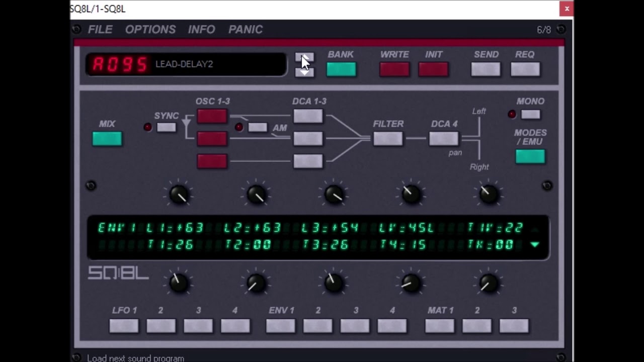
Task: Select the second DCA 1-3 button
Action: click(308, 138)
